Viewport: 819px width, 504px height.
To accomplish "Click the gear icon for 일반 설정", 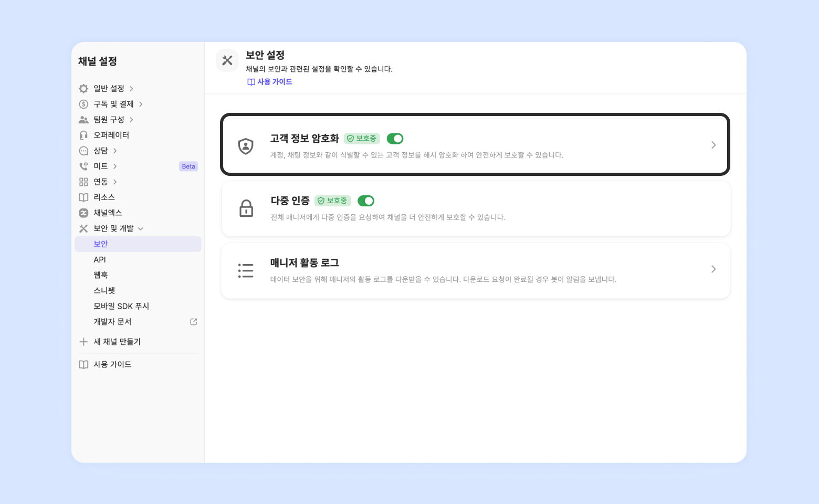I will tap(83, 89).
